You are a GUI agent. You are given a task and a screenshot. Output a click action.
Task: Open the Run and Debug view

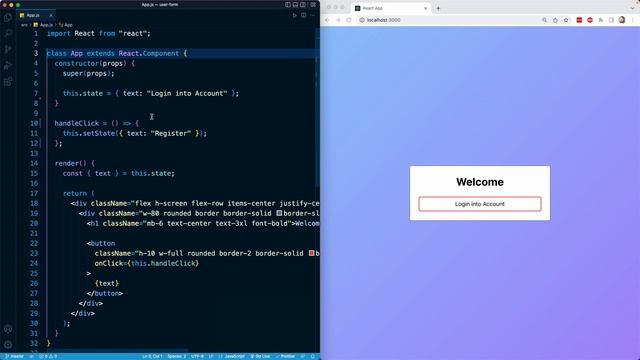click(8, 65)
